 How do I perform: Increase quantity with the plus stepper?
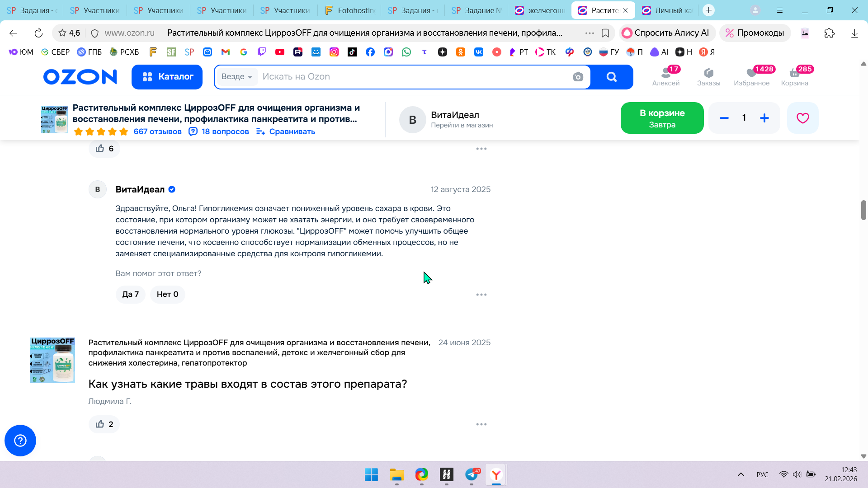point(764,118)
